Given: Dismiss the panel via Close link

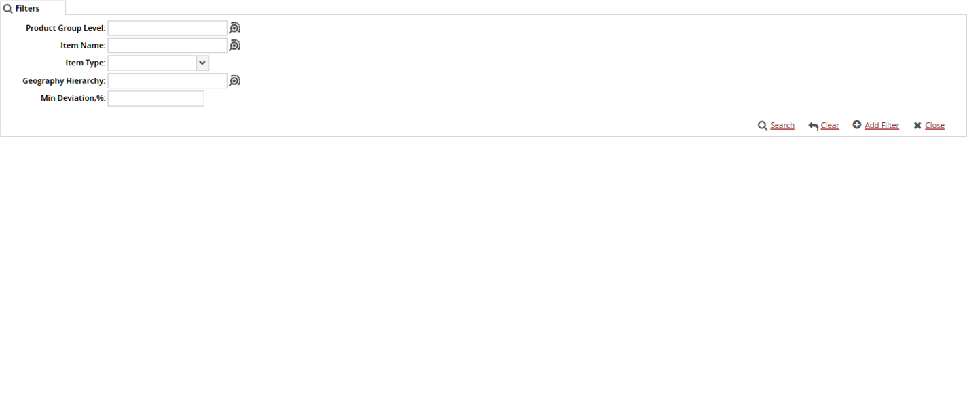Looking at the screenshot, I should [934, 126].
